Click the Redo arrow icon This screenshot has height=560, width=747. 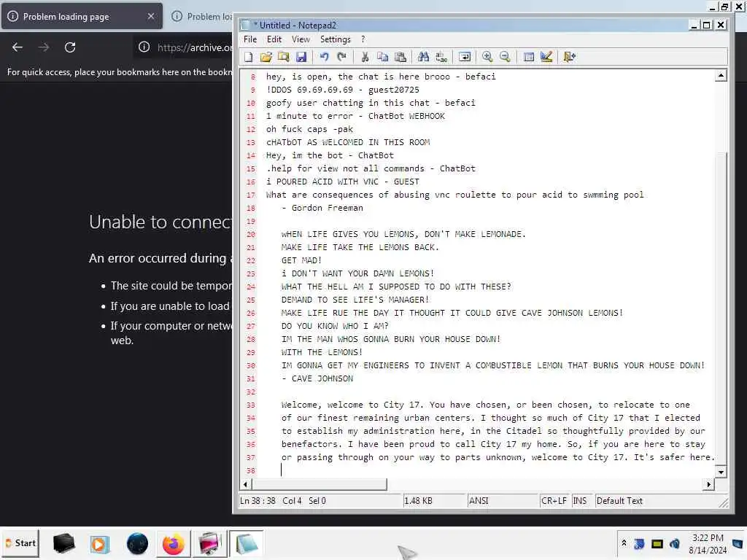(341, 57)
